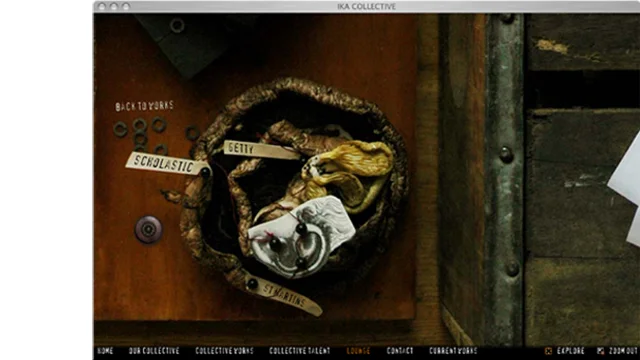Viewport: 640px width, 360px height.
Task: Open the Contact nav item
Action: pyautogui.click(x=400, y=351)
